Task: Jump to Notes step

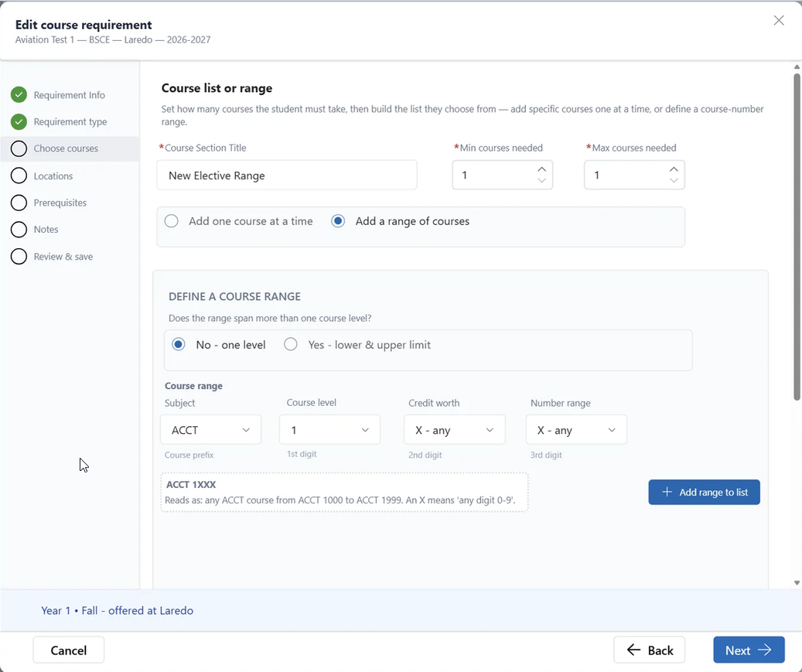Action: 46,229
